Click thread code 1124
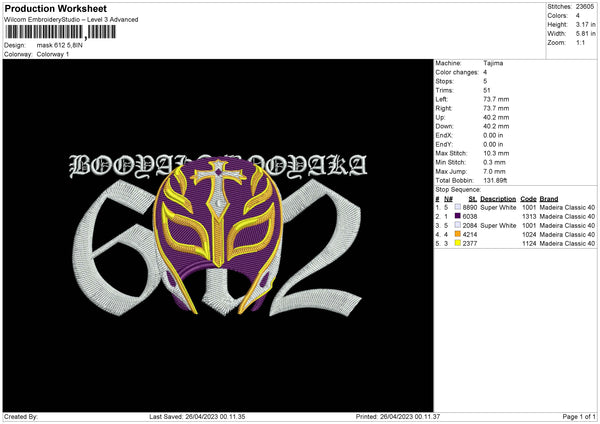This screenshot has height=424, width=600. [x=529, y=243]
